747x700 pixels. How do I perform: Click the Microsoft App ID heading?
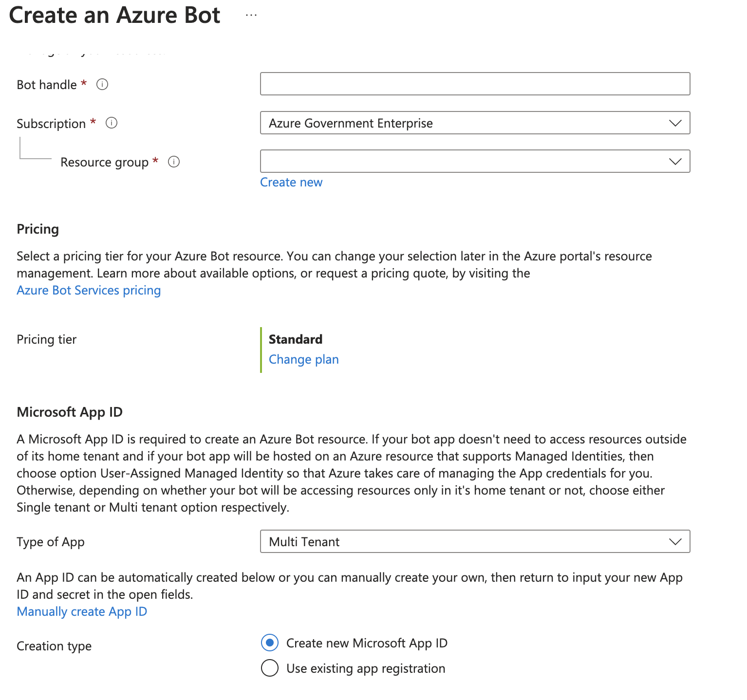pyautogui.click(x=70, y=412)
